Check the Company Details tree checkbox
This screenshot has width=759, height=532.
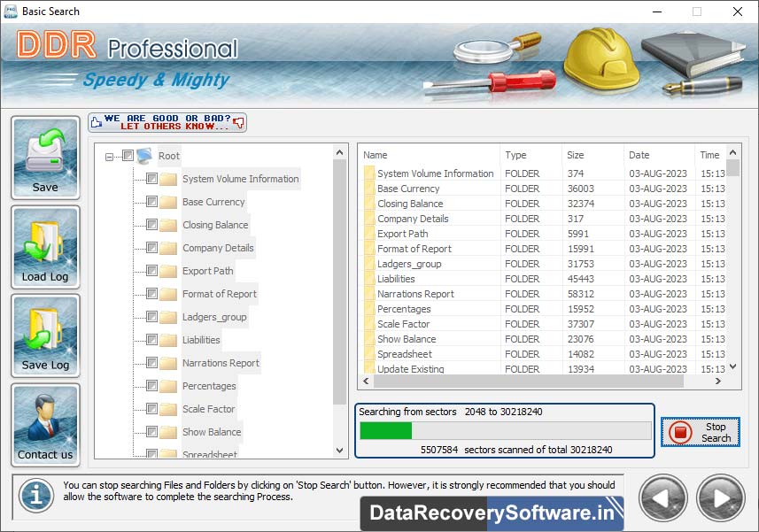pyautogui.click(x=151, y=248)
